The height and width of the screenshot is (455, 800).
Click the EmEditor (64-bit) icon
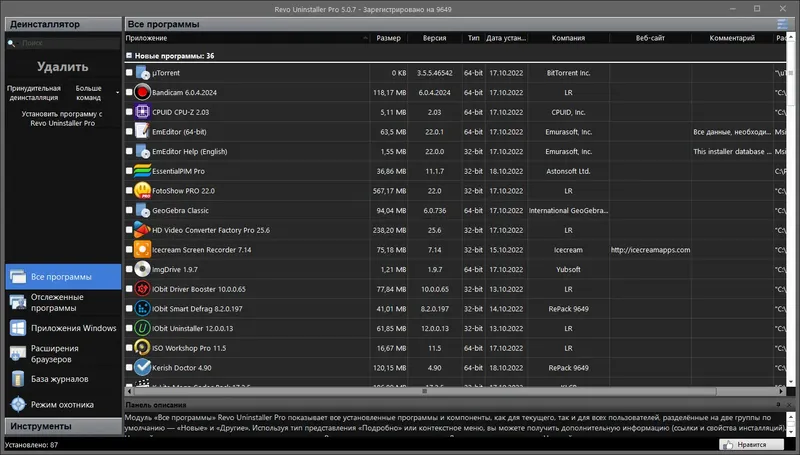pyautogui.click(x=142, y=132)
